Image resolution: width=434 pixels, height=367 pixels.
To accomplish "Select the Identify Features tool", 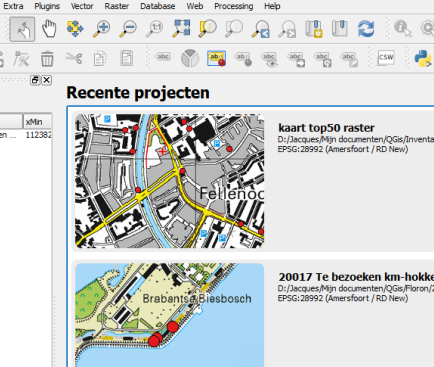I will click(x=403, y=29).
